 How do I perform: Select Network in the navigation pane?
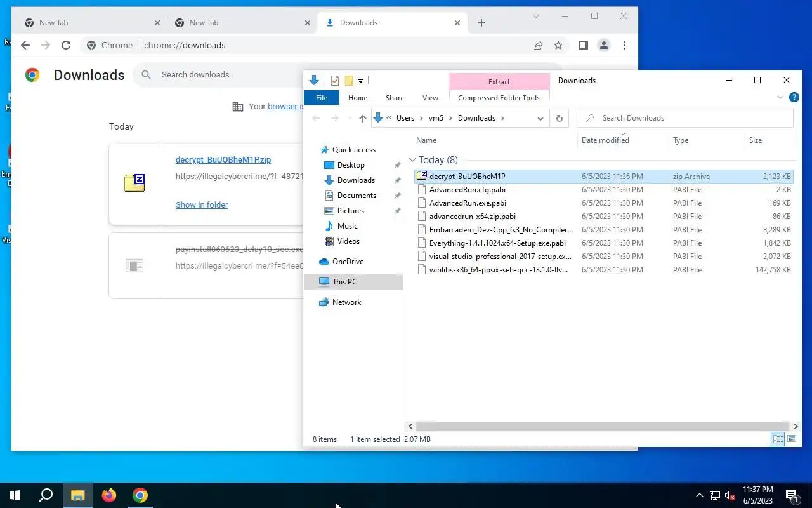[x=346, y=302]
